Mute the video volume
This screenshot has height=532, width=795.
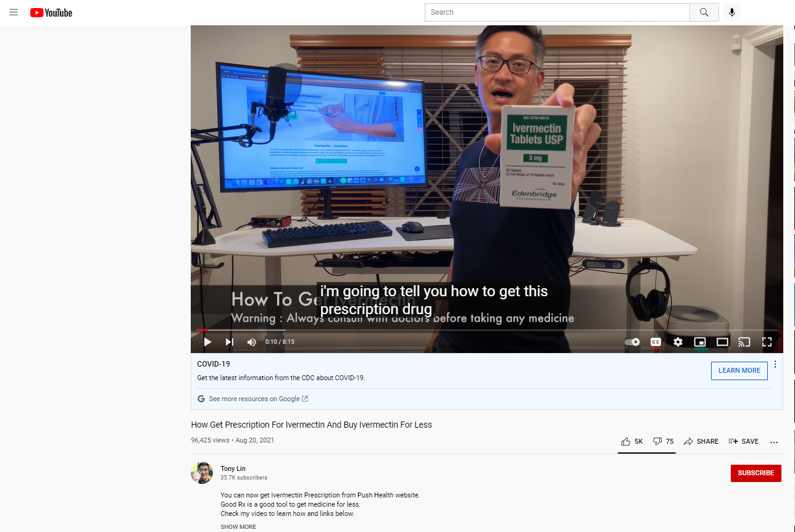coord(251,342)
